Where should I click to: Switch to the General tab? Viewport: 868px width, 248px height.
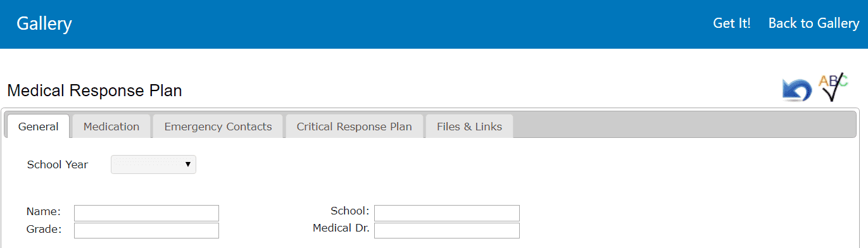point(38,127)
